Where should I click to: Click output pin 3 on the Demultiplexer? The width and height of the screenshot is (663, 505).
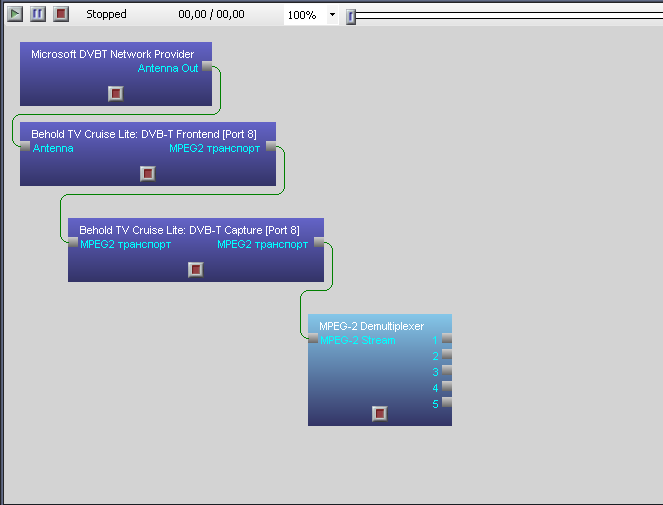(x=446, y=371)
